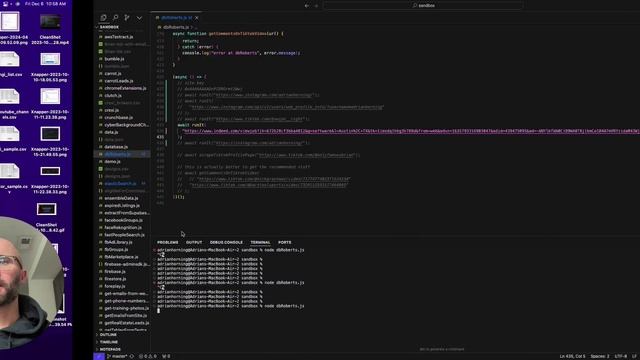This screenshot has height=360, width=640.
Task: Open firestore.js in explorer
Action: pos(115,279)
